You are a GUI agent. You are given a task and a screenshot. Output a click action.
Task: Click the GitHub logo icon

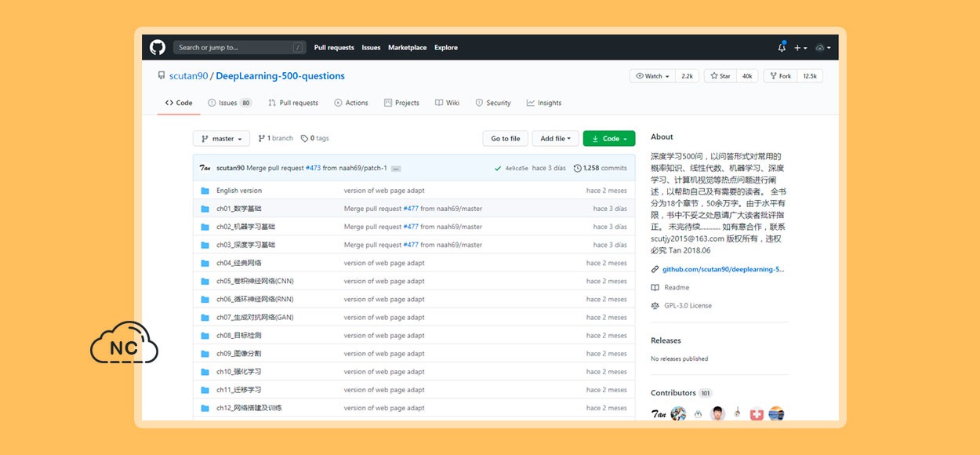tap(158, 47)
